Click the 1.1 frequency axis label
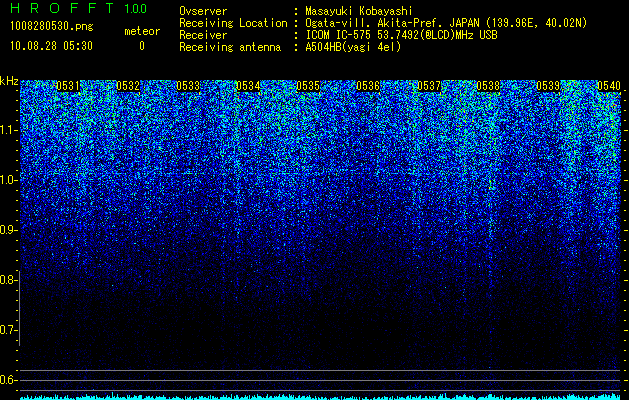The width and height of the screenshot is (629, 400). (8, 130)
